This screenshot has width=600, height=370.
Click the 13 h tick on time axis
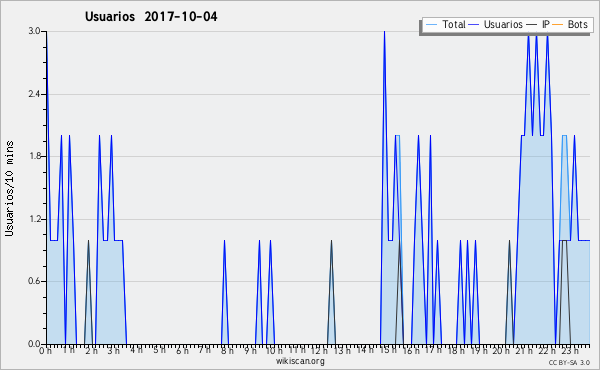pyautogui.click(x=341, y=351)
